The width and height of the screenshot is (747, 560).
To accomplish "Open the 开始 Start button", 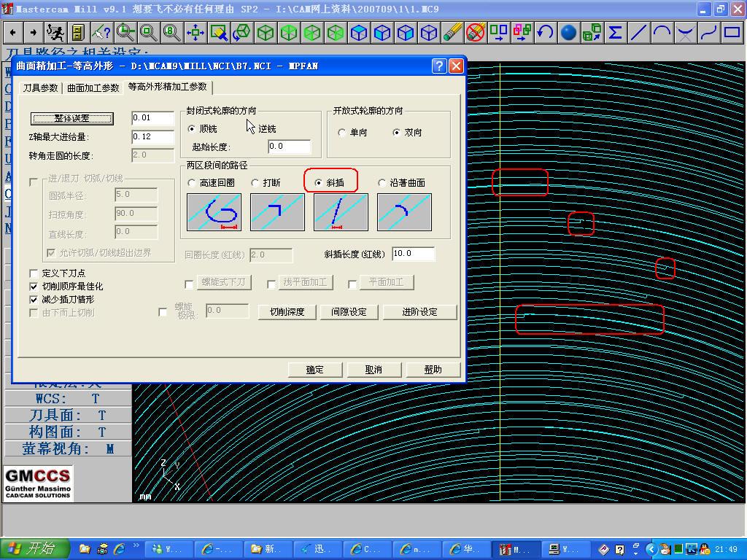I will pyautogui.click(x=35, y=550).
